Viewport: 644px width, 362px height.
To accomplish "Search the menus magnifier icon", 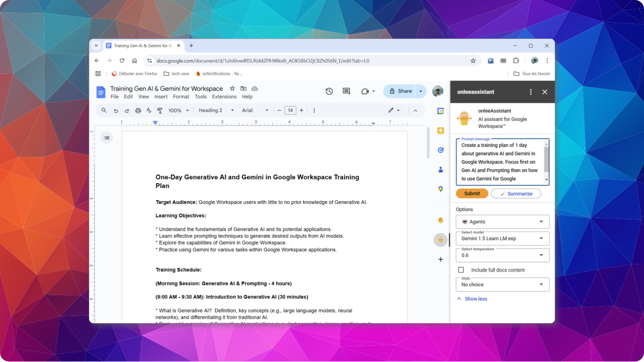I will click(104, 110).
